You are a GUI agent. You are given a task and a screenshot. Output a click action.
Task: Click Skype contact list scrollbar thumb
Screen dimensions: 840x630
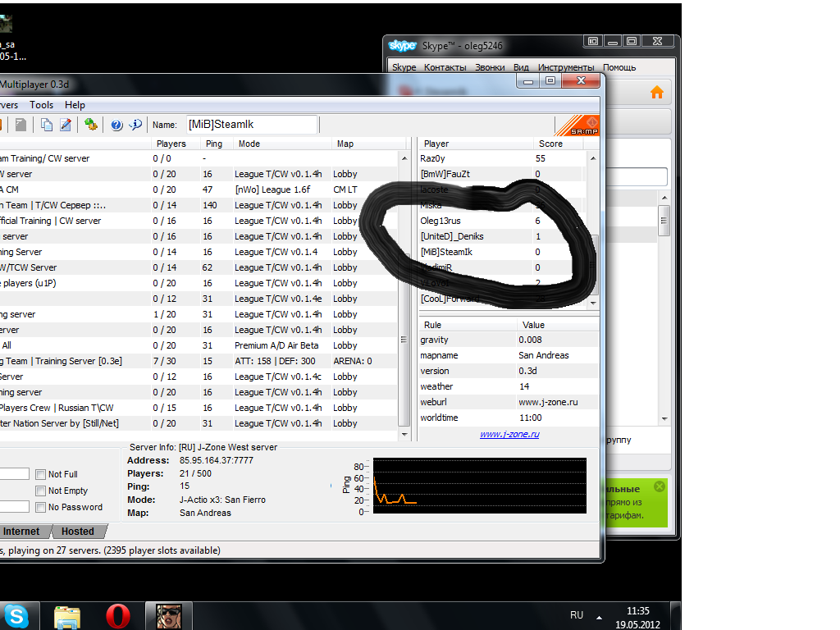tap(664, 221)
